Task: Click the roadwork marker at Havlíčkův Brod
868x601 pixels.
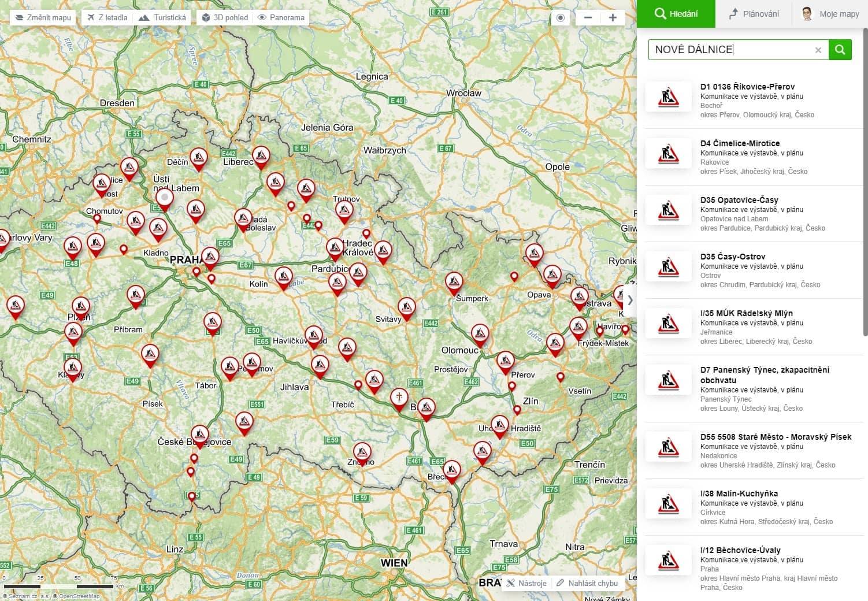Action: [314, 337]
